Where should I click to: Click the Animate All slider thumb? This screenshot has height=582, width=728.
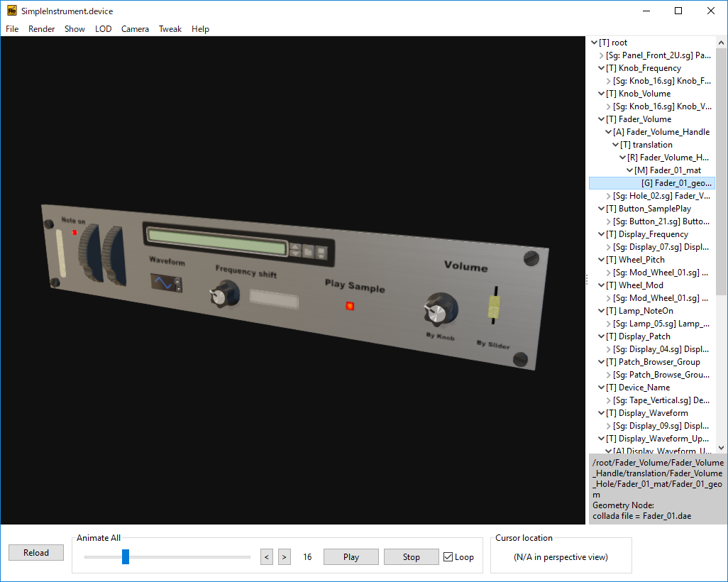click(126, 557)
